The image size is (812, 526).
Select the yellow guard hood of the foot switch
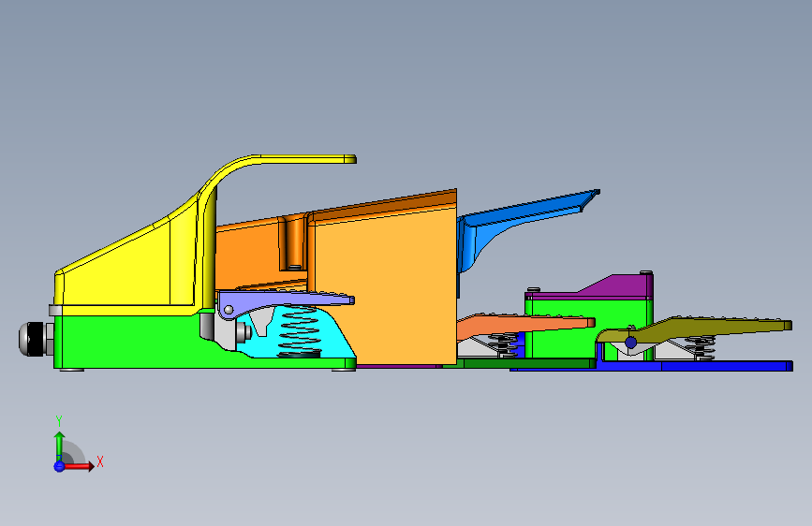click(x=135, y=270)
